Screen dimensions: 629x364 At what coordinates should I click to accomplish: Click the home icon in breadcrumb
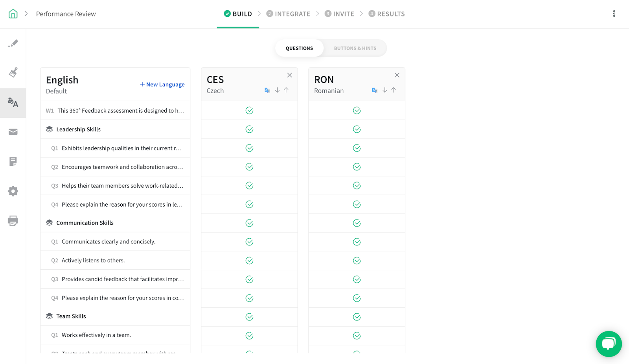(13, 14)
